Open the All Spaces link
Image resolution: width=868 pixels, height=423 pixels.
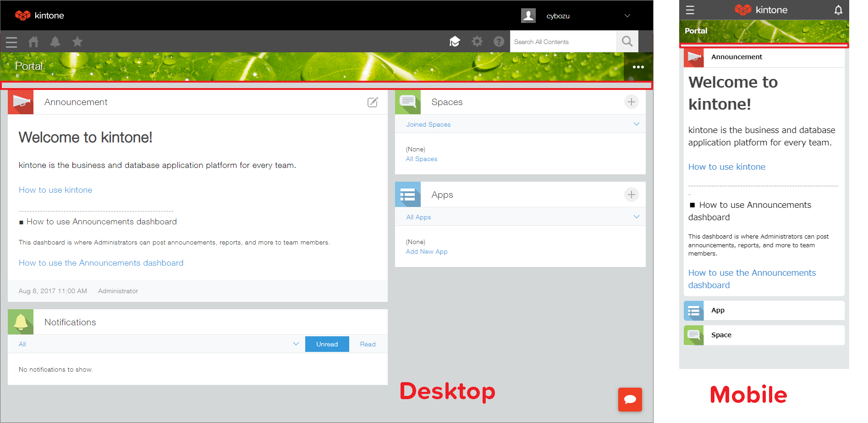coord(422,159)
